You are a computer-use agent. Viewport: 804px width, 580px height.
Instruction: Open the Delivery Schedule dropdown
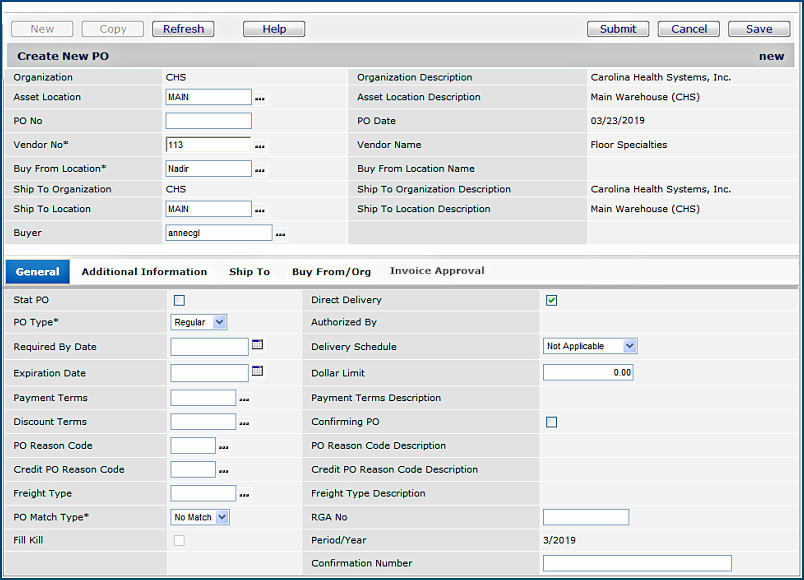[589, 346]
